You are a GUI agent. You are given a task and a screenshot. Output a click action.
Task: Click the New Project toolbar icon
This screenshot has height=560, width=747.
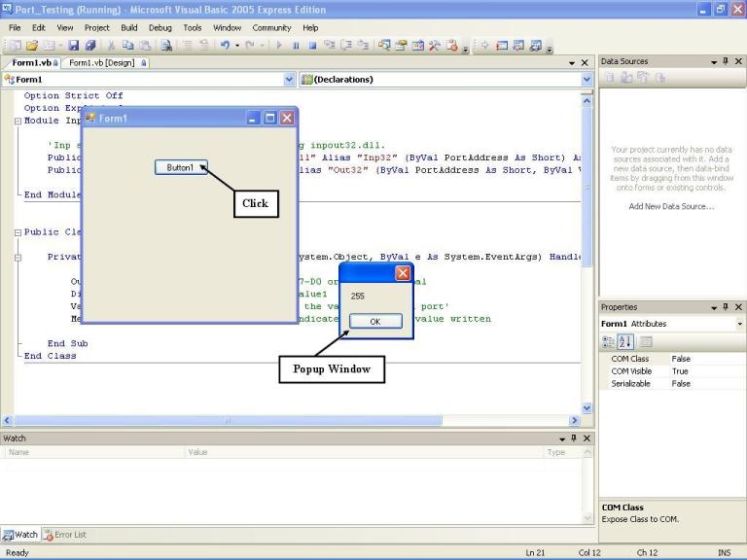[x=16, y=46]
